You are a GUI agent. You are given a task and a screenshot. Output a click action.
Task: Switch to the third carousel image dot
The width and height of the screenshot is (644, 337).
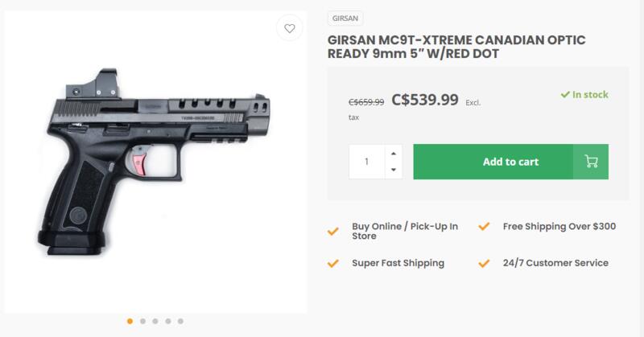(155, 321)
